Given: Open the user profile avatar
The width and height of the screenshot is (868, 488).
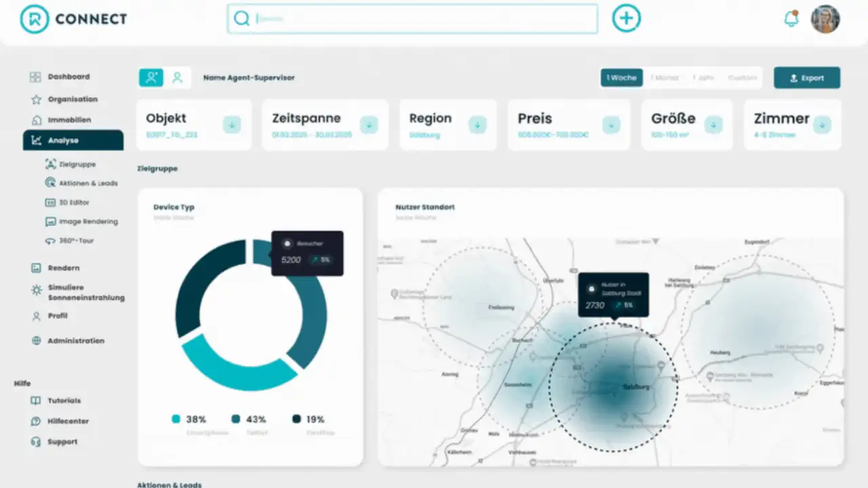Looking at the screenshot, I should (825, 19).
